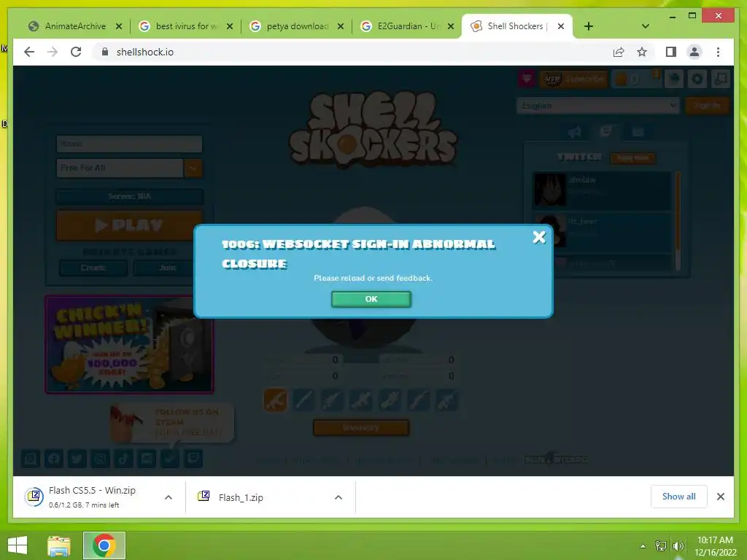Click Show all downloads
The height and width of the screenshot is (560, 747).
tap(679, 497)
